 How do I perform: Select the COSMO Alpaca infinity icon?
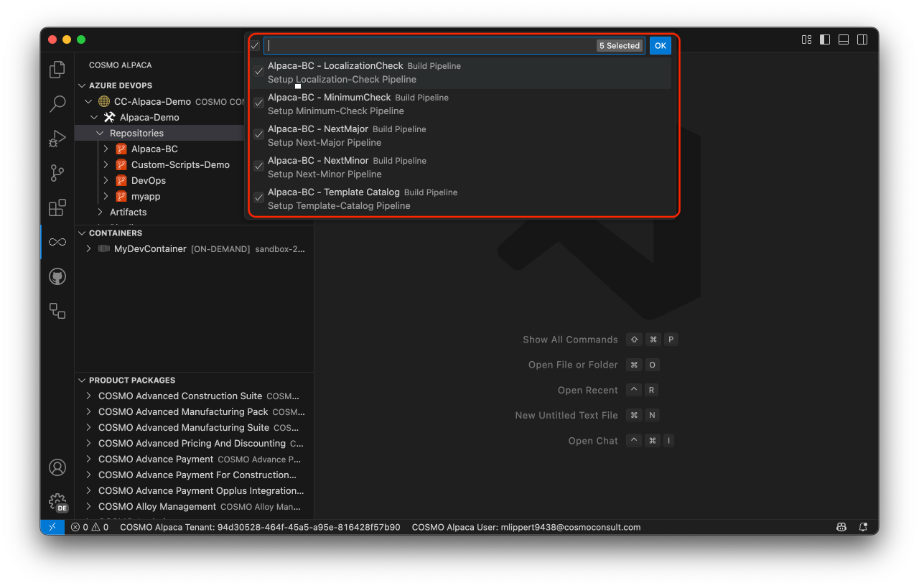click(57, 242)
